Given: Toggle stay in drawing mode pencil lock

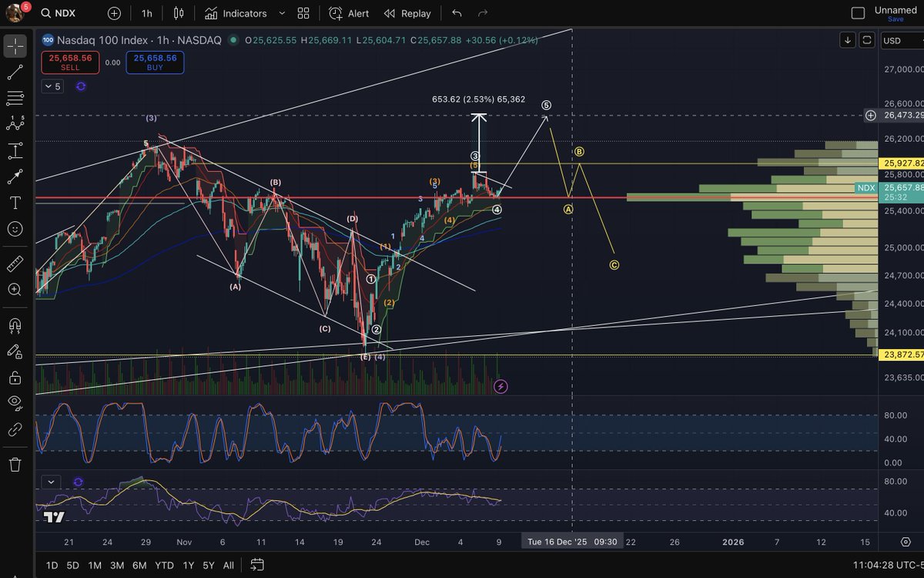Looking at the screenshot, I should 15,351.
